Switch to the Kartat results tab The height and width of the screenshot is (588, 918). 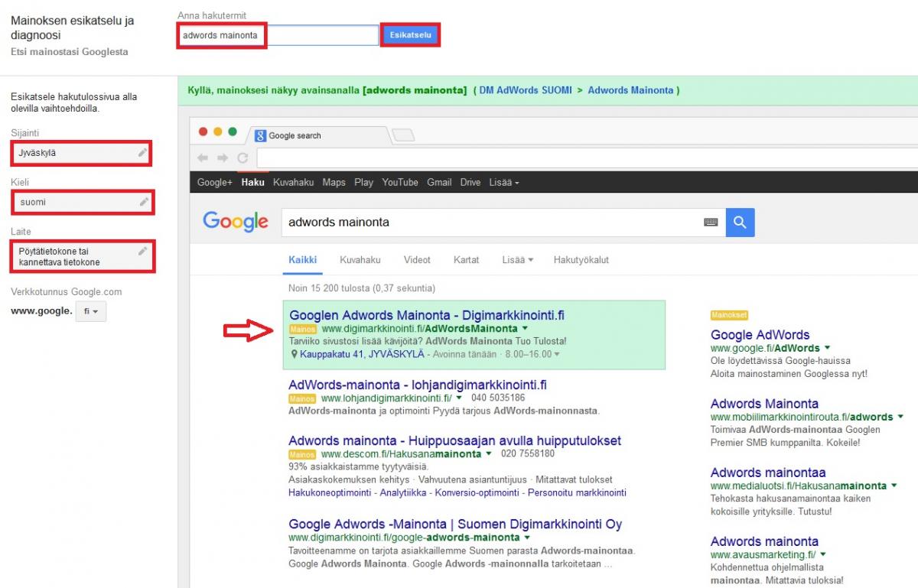click(466, 260)
